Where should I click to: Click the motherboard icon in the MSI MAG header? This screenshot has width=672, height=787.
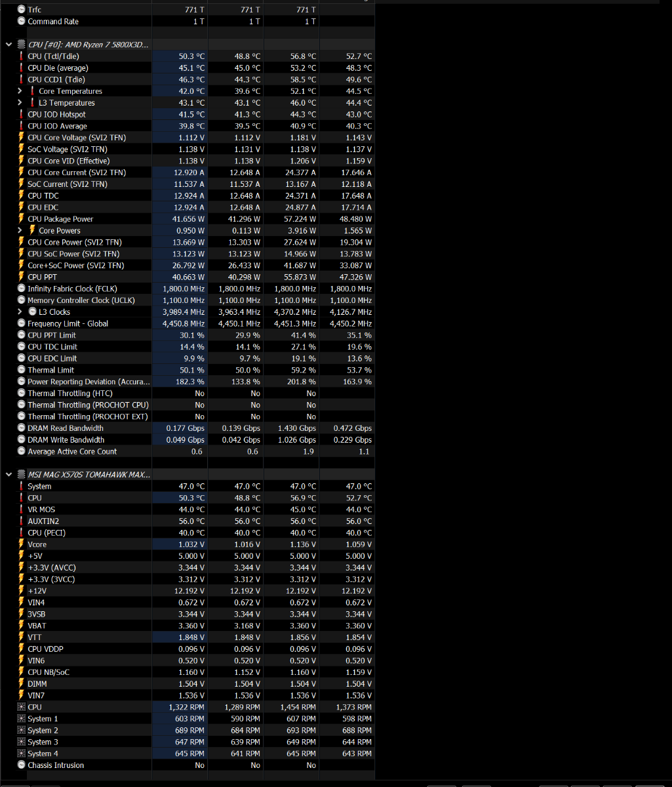22,474
